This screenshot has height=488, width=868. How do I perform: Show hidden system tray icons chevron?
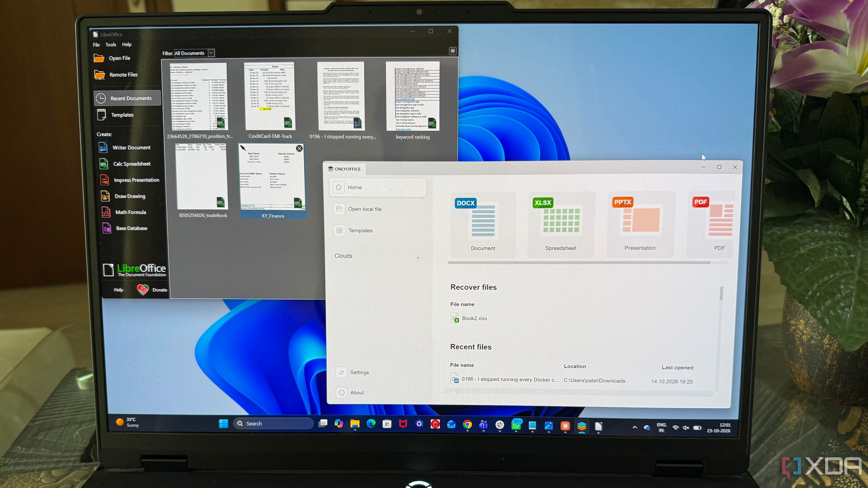(x=635, y=427)
